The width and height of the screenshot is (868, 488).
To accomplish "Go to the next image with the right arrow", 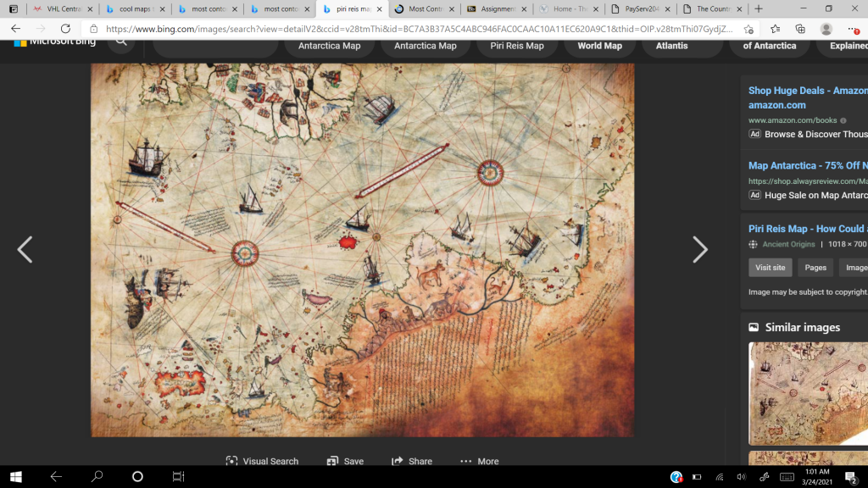I will point(699,250).
